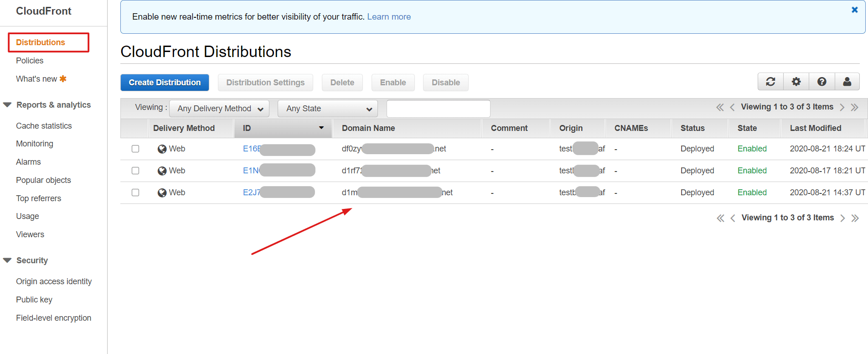This screenshot has height=354, width=868.
Task: Click the orange star next to What's new
Action: click(x=63, y=78)
